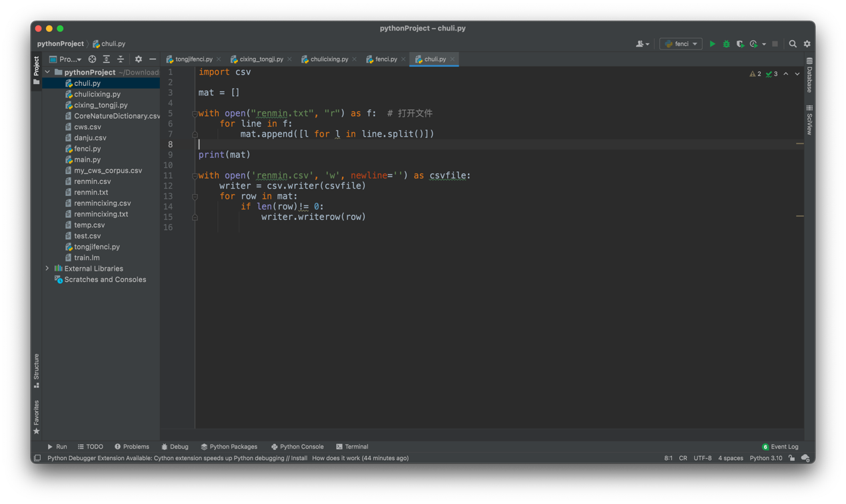Open the Run tool window
The width and height of the screenshot is (846, 504).
coord(57,447)
